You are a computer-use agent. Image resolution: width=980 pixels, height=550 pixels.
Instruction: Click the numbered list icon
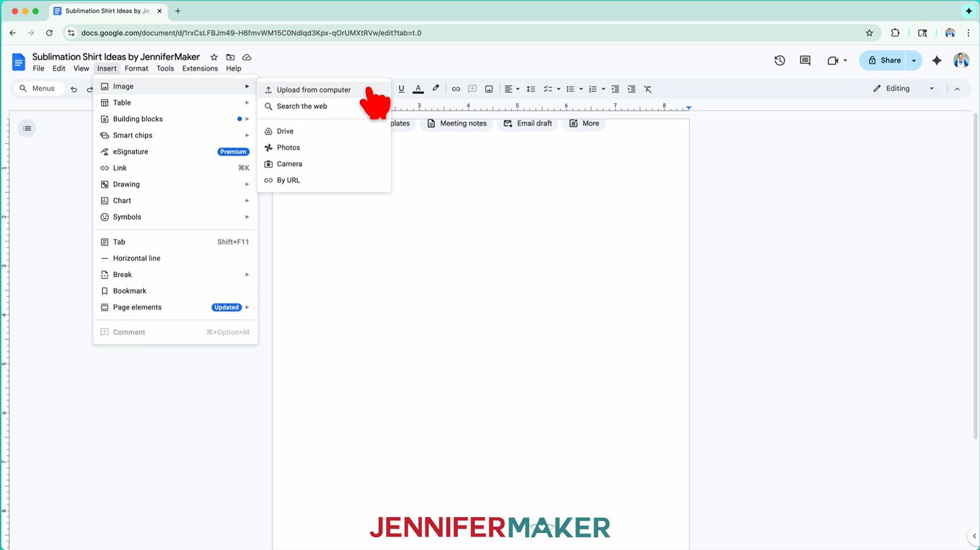point(592,89)
